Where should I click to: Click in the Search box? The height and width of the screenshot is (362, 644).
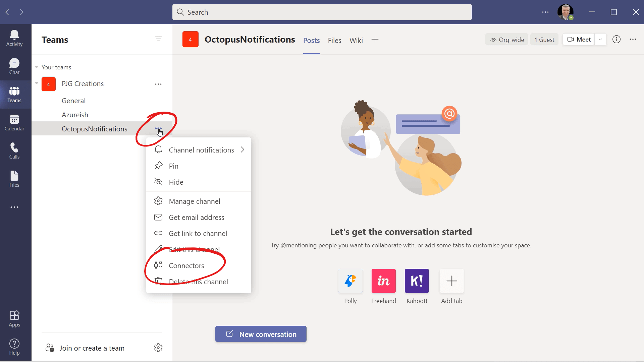click(322, 12)
